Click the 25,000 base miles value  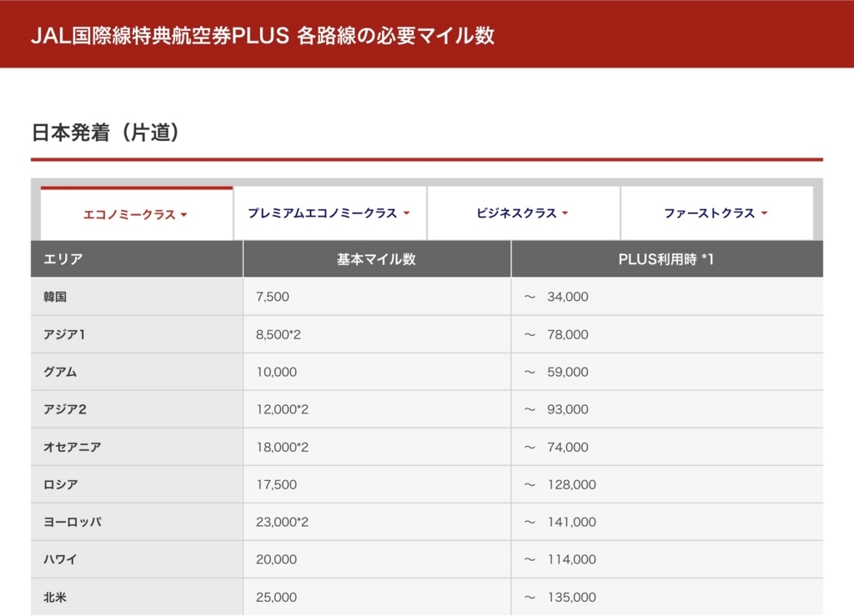tap(276, 597)
